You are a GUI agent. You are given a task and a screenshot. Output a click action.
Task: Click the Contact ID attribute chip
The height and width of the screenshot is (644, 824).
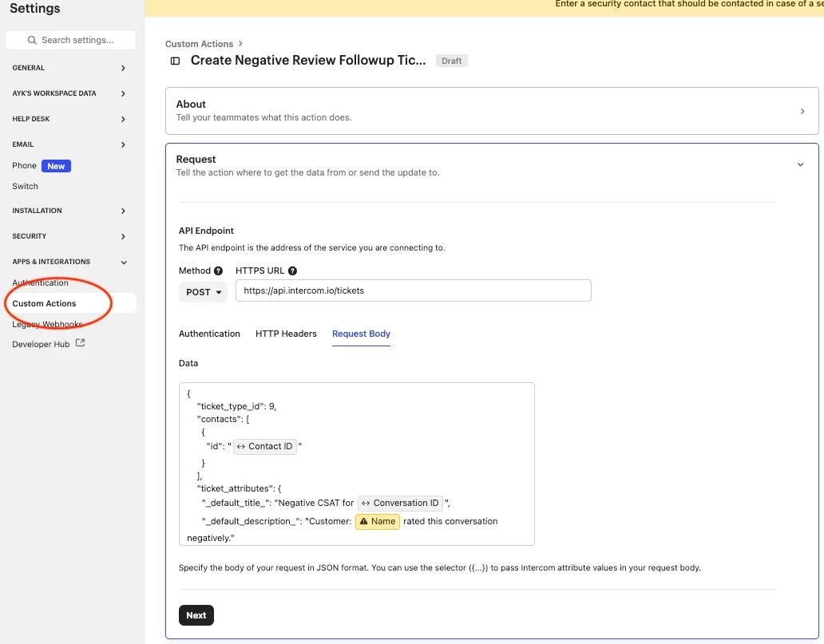pyautogui.click(x=265, y=447)
